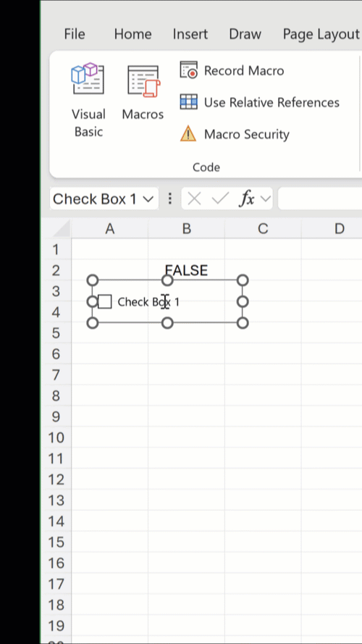
Task: Click the formula bar options dots
Action: [170, 199]
